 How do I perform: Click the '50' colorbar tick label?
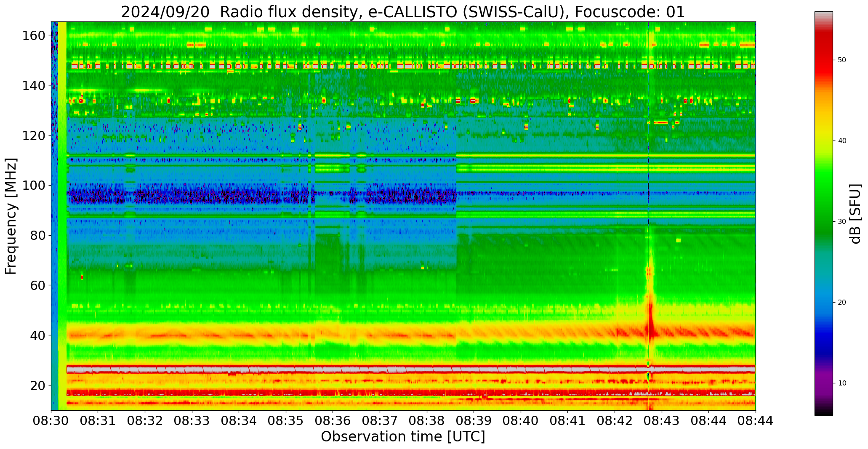[841, 60]
